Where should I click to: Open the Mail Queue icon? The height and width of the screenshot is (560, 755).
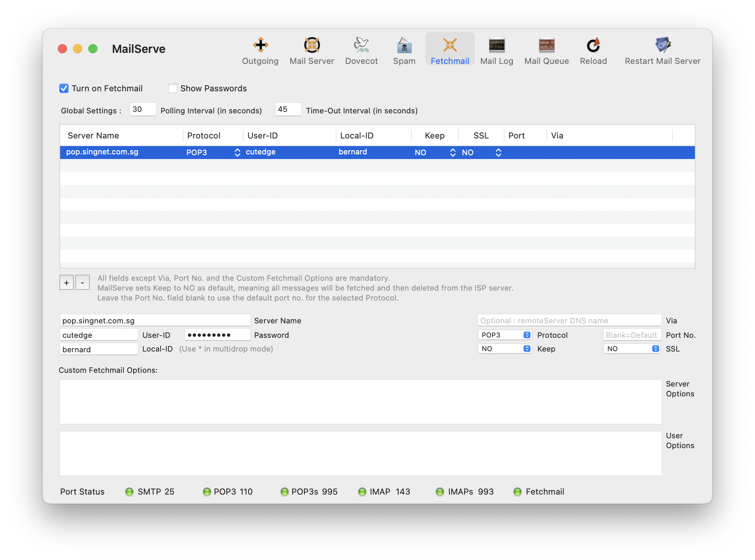tap(546, 51)
